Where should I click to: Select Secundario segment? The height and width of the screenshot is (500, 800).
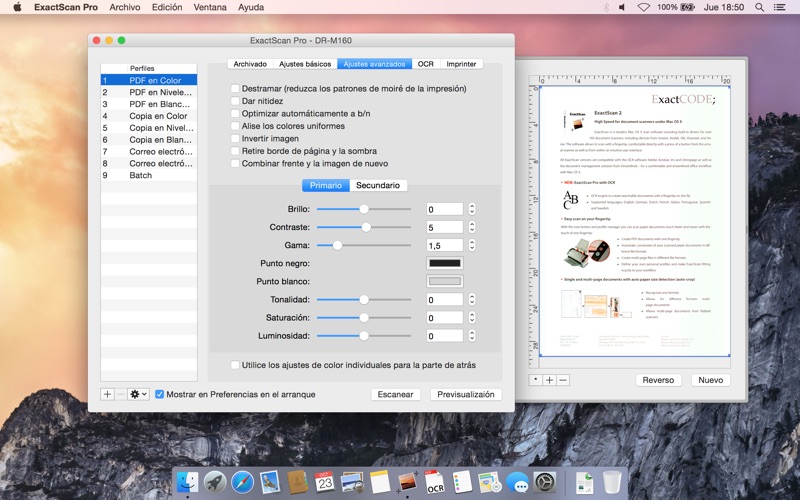378,185
